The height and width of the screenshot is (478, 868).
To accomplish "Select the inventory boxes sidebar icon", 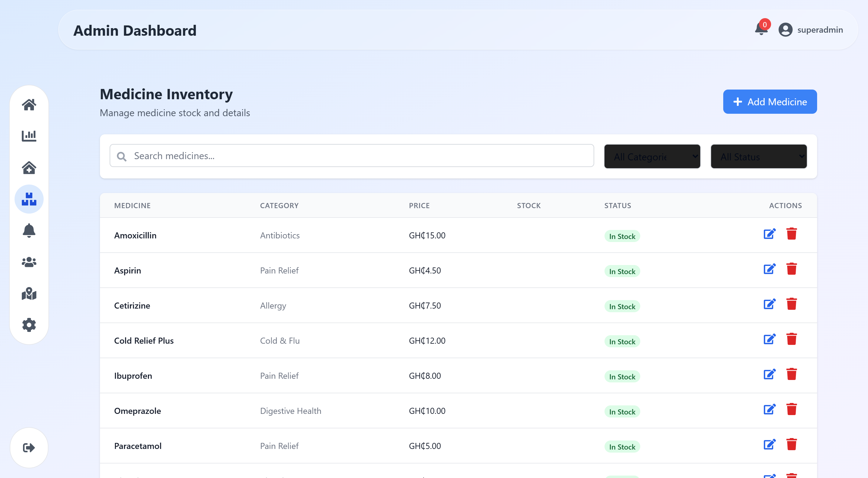I will coord(29,199).
